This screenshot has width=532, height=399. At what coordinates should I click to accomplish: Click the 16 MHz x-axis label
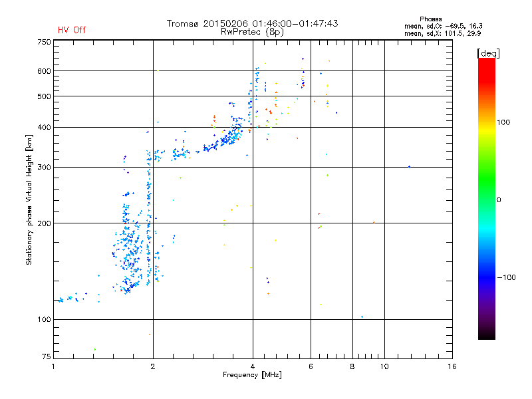click(452, 366)
